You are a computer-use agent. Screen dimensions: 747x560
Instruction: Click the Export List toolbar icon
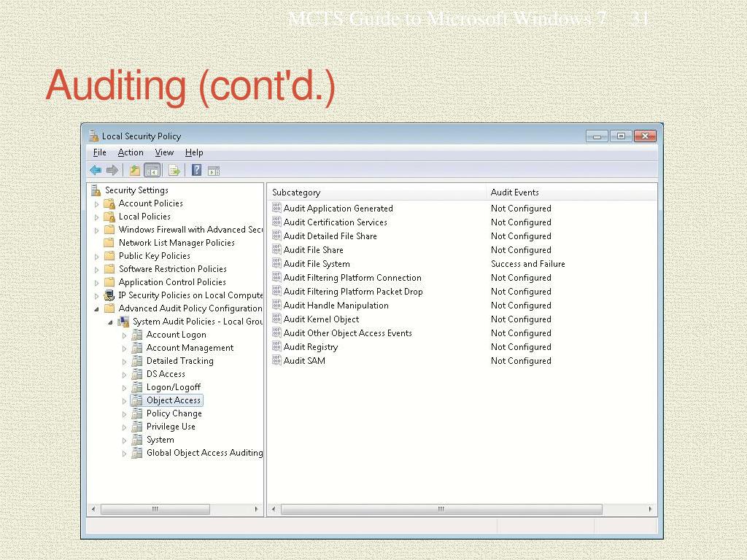[174, 170]
